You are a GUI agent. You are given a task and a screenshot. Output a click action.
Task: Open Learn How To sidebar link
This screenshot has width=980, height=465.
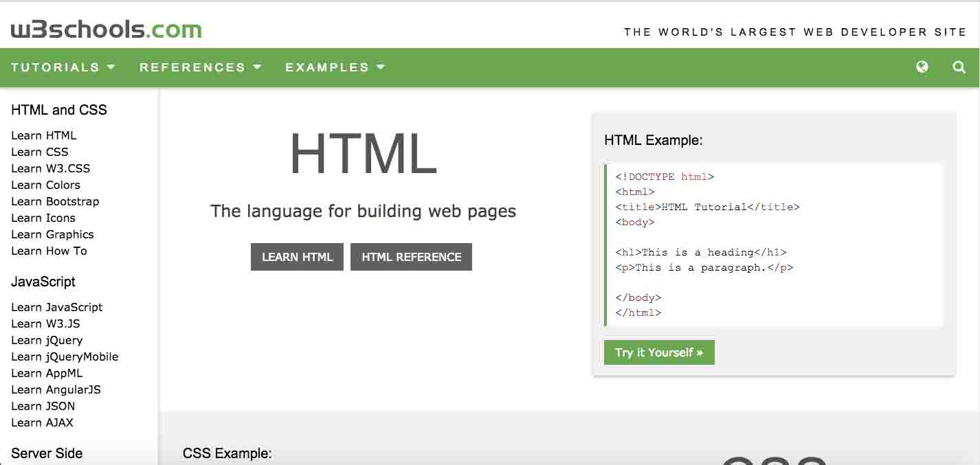(x=49, y=251)
